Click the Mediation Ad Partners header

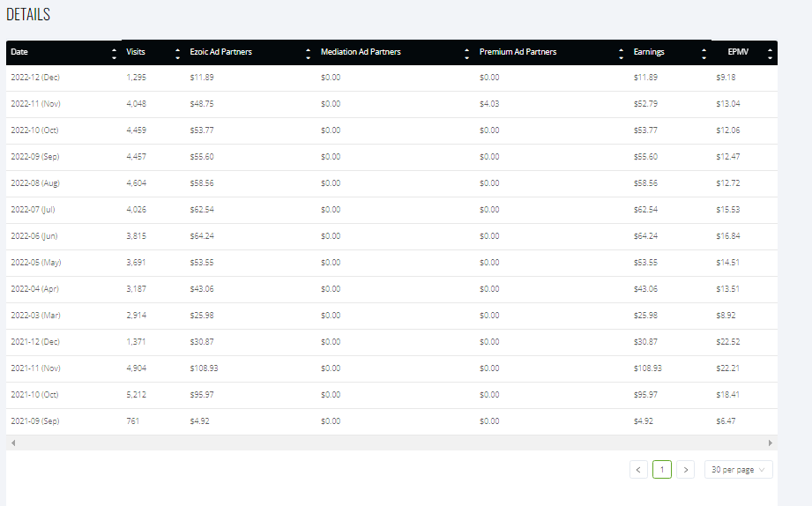coord(361,52)
